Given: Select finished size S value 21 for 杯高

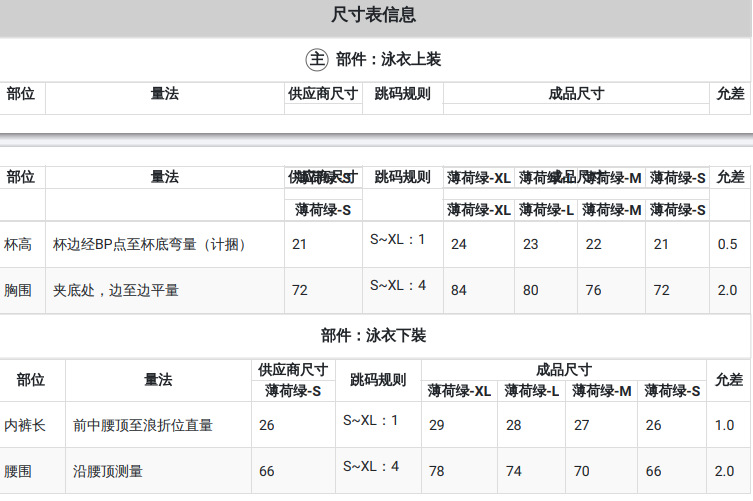Looking at the screenshot, I should click(x=661, y=244).
